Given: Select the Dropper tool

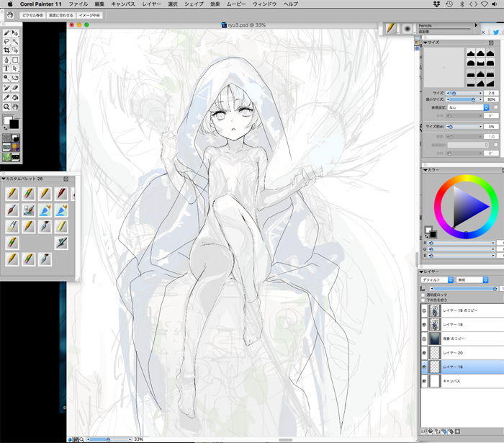Looking at the screenshot, I should (x=6, y=97).
